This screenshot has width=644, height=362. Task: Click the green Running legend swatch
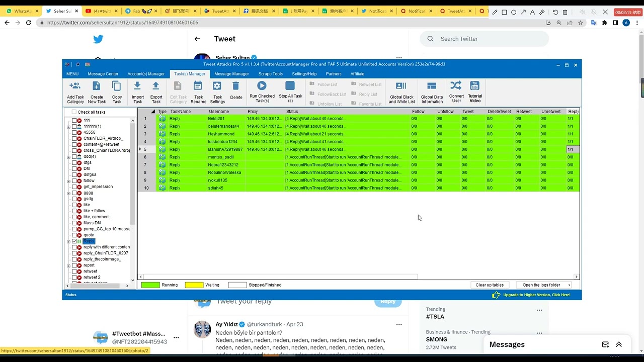point(150,285)
